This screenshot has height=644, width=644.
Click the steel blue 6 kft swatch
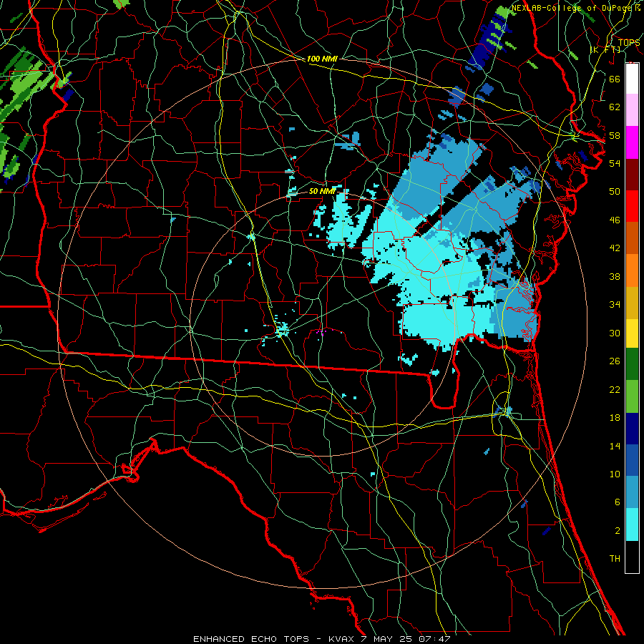pyautogui.click(x=632, y=492)
